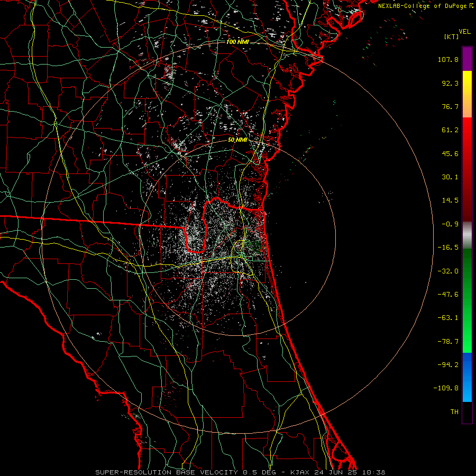The image size is (476, 476).
Task: Click the TH threshold label
Action: coord(454,412)
